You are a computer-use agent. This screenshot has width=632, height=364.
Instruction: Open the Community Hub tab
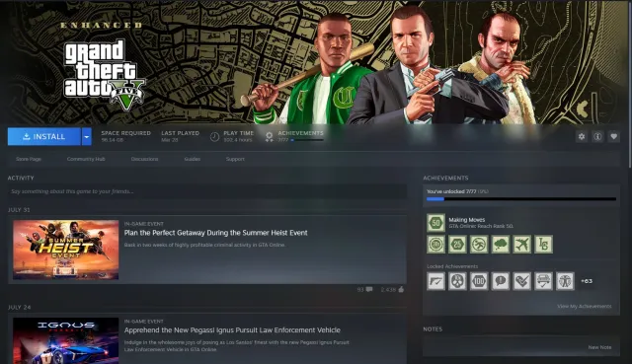click(x=86, y=159)
